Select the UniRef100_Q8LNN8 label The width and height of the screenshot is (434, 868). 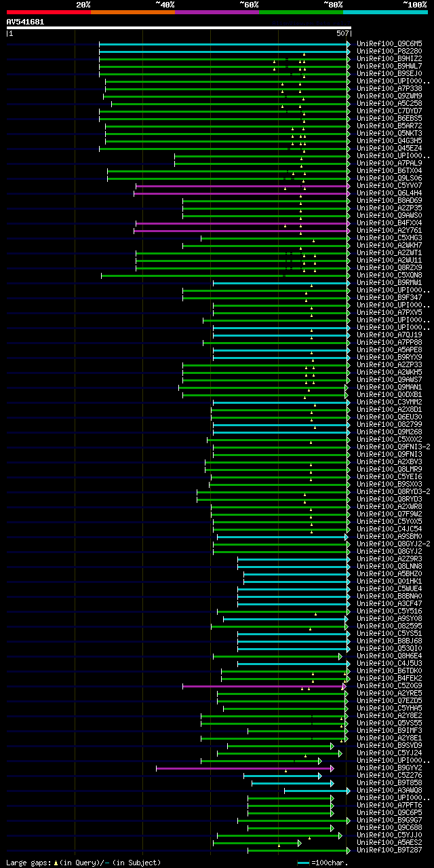pyautogui.click(x=389, y=567)
